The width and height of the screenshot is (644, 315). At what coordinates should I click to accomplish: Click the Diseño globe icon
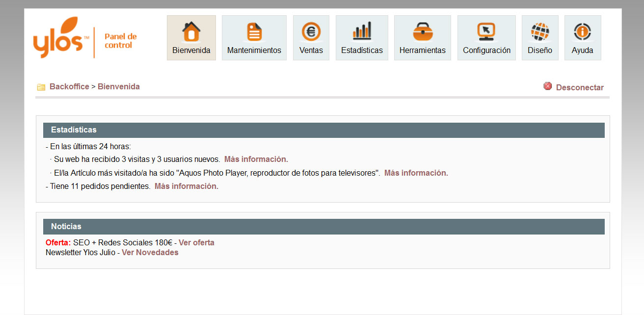pyautogui.click(x=540, y=32)
